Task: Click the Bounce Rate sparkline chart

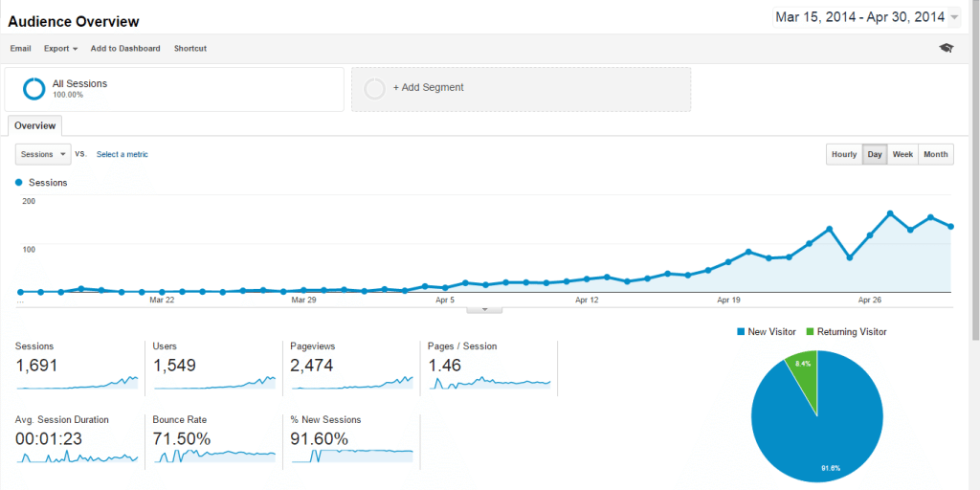Action: (214, 456)
